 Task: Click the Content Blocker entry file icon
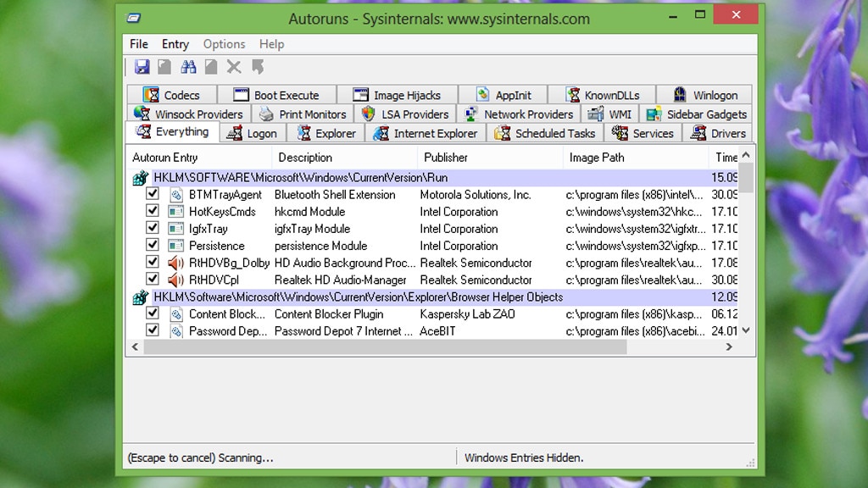pos(176,314)
